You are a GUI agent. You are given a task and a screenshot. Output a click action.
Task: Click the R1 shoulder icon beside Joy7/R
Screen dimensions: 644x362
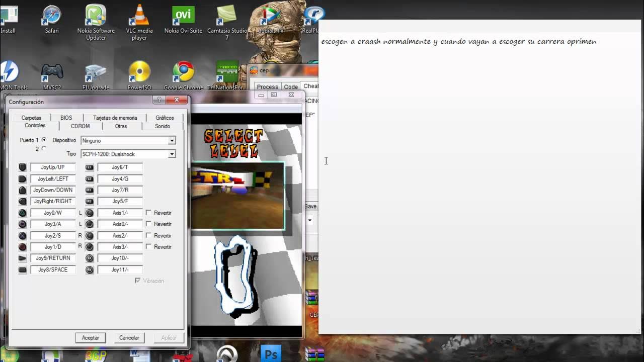[90, 190]
